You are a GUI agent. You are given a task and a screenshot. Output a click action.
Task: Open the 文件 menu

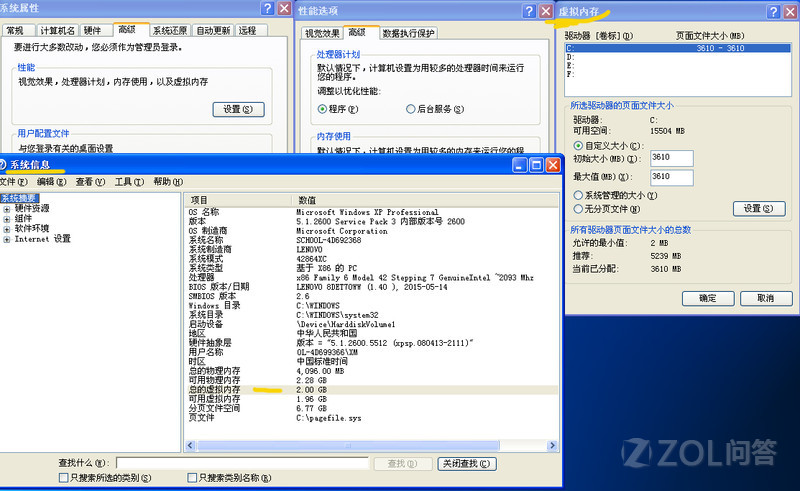[13, 182]
